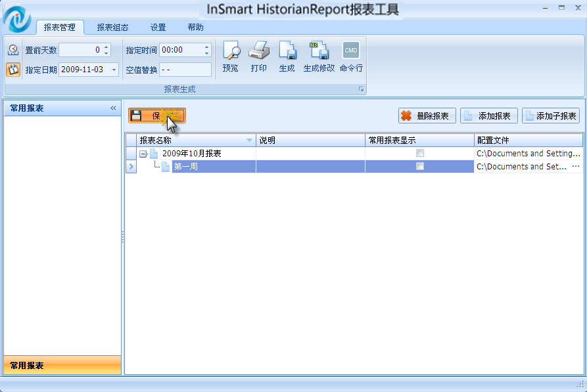The height and width of the screenshot is (392, 587).
Task: Open the 报表名称 column filter dropdown
Action: click(x=249, y=141)
